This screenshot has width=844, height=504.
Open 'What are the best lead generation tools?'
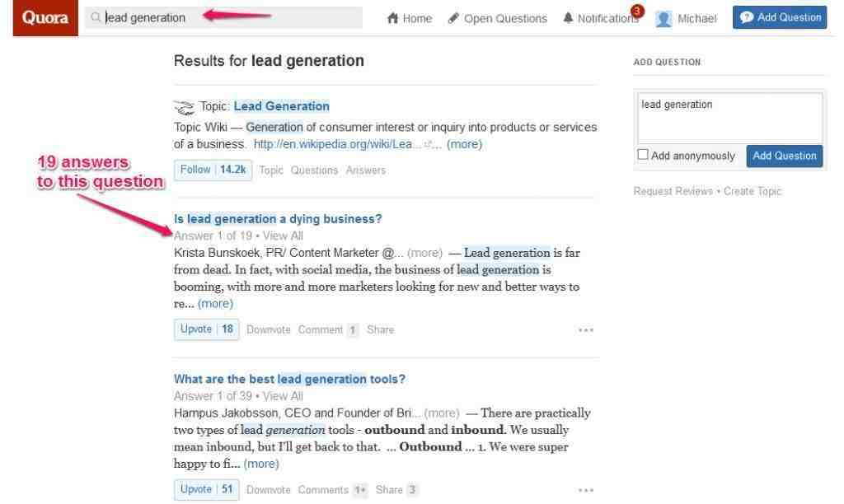click(289, 379)
